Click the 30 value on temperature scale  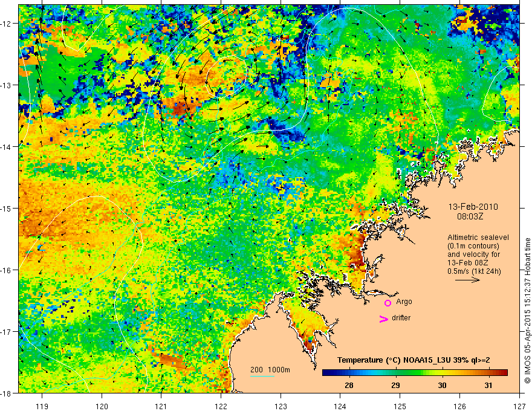[x=442, y=385]
